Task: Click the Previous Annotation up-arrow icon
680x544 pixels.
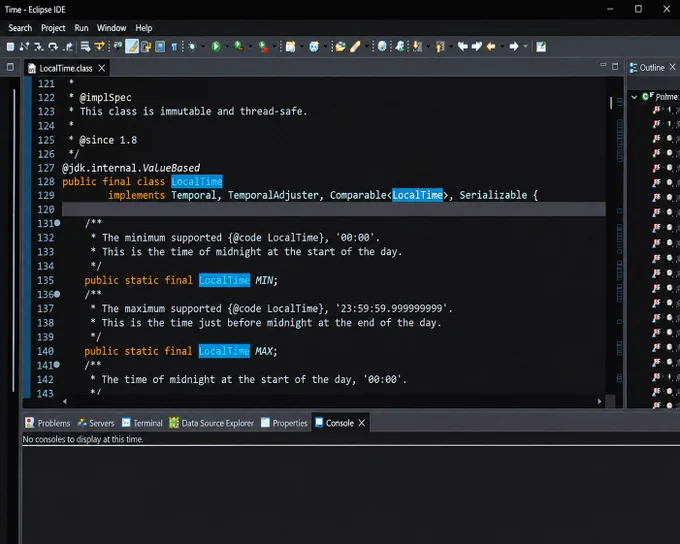Action: [440, 46]
